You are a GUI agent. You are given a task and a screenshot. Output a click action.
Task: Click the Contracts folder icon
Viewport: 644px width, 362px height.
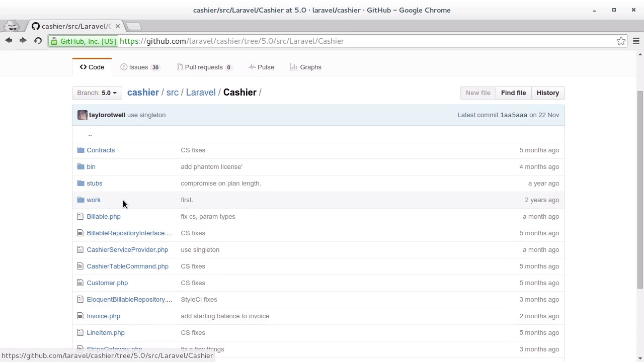[x=80, y=150]
